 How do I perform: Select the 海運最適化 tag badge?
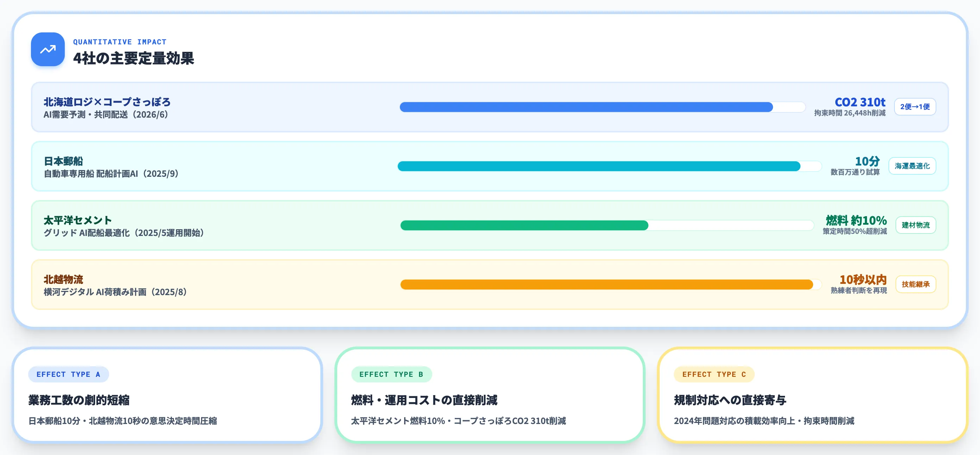pos(912,166)
